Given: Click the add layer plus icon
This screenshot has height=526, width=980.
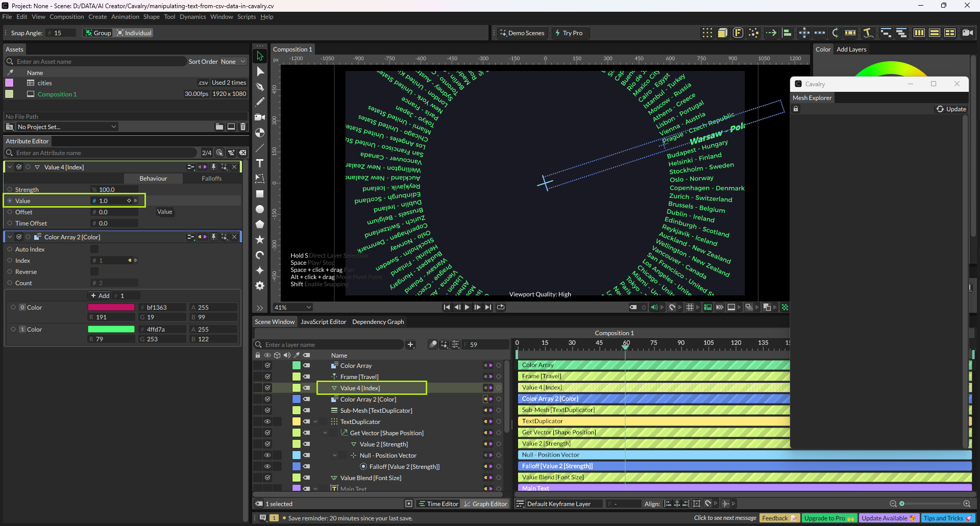Looking at the screenshot, I should point(410,345).
